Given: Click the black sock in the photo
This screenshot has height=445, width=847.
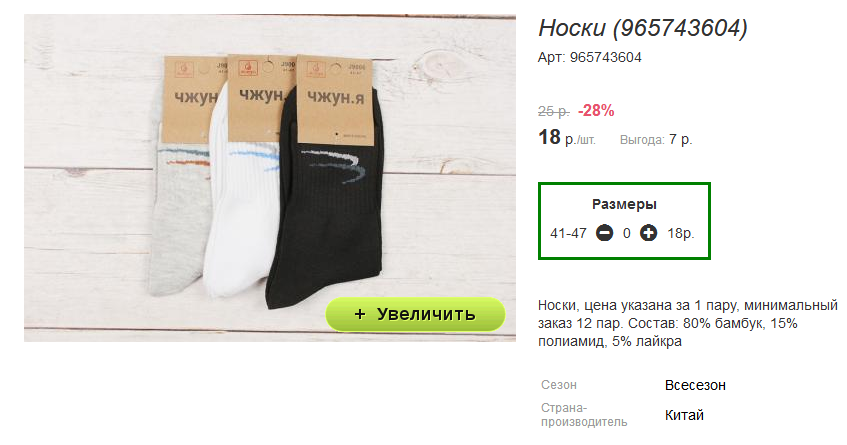Looking at the screenshot, I should (x=330, y=216).
